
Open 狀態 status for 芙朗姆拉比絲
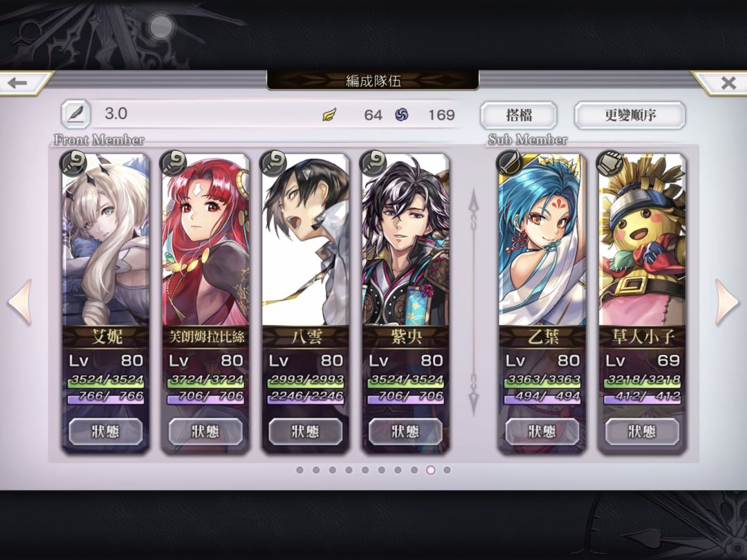[x=205, y=431]
